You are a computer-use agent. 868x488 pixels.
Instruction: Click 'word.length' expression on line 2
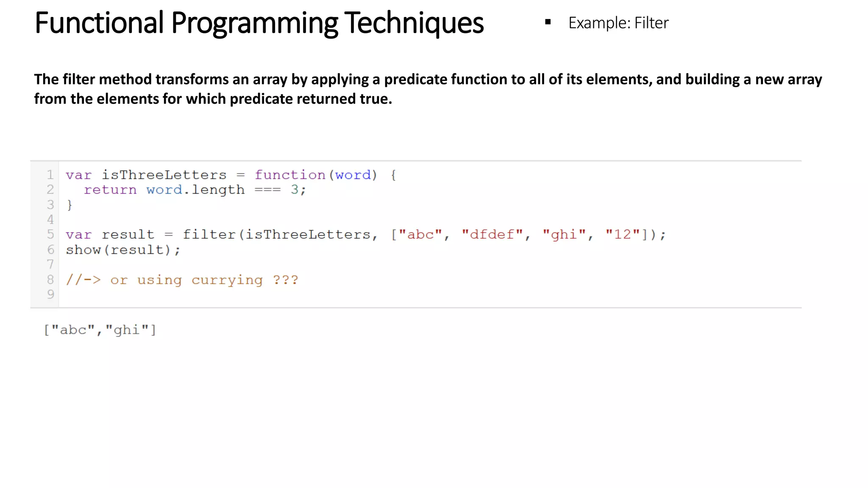pyautogui.click(x=195, y=190)
